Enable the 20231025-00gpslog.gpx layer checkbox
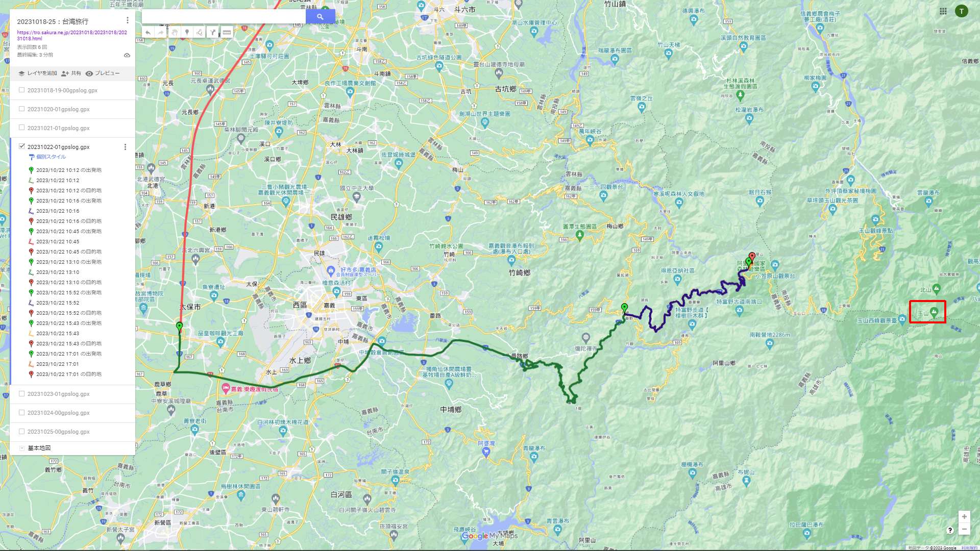Image resolution: width=980 pixels, height=551 pixels. pyautogui.click(x=21, y=431)
